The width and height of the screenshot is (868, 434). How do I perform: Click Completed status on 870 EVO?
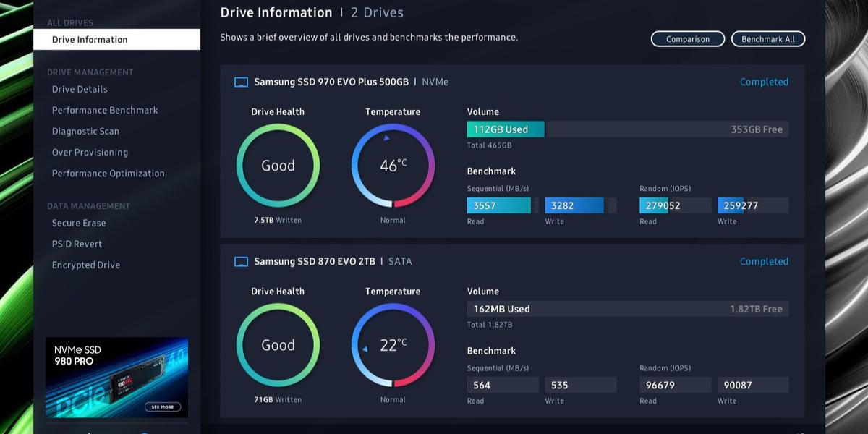[x=763, y=262]
